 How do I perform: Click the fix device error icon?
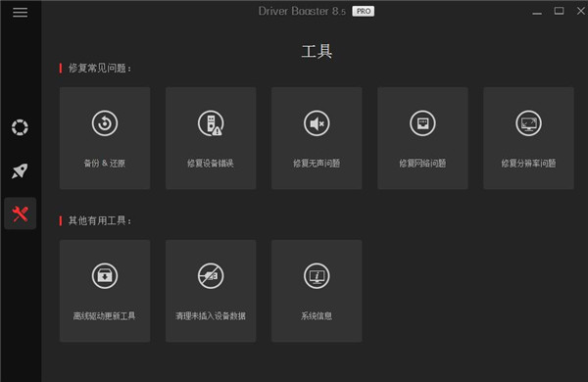point(211,123)
